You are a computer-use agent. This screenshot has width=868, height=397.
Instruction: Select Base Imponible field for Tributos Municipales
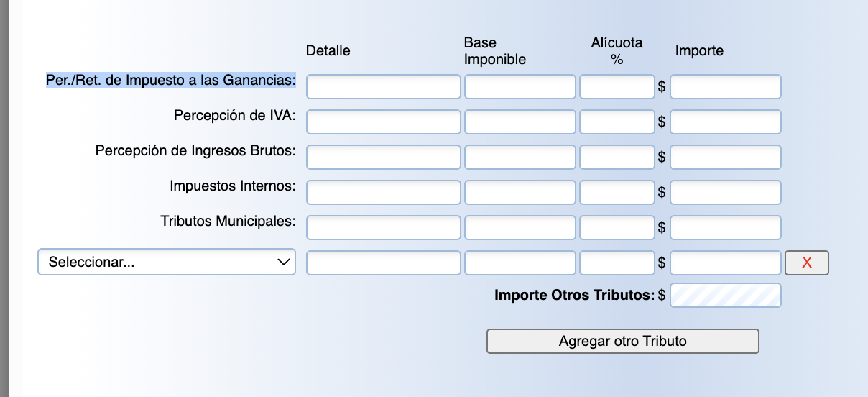click(x=520, y=228)
